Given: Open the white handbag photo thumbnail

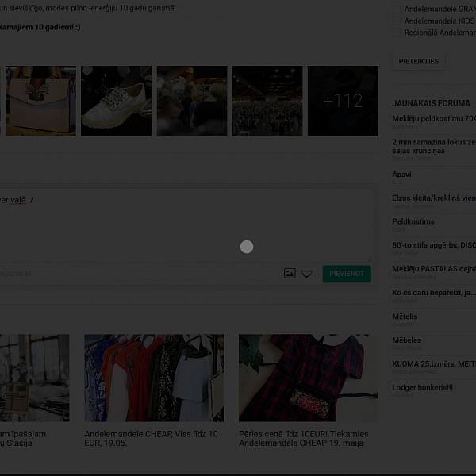Looking at the screenshot, I should [40, 101].
